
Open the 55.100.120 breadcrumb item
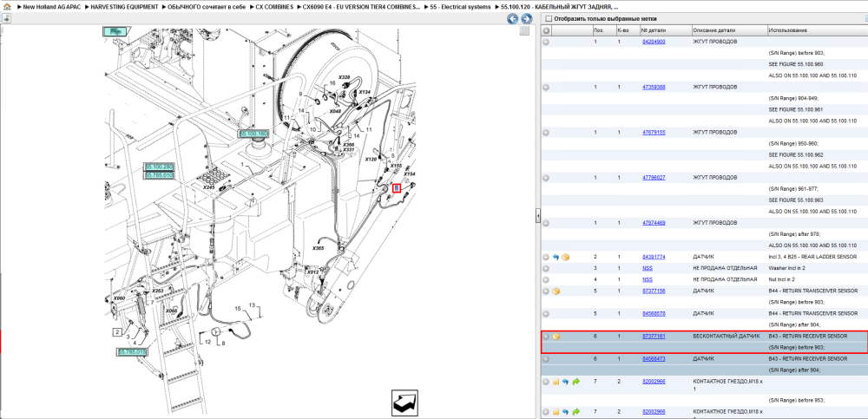560,7
